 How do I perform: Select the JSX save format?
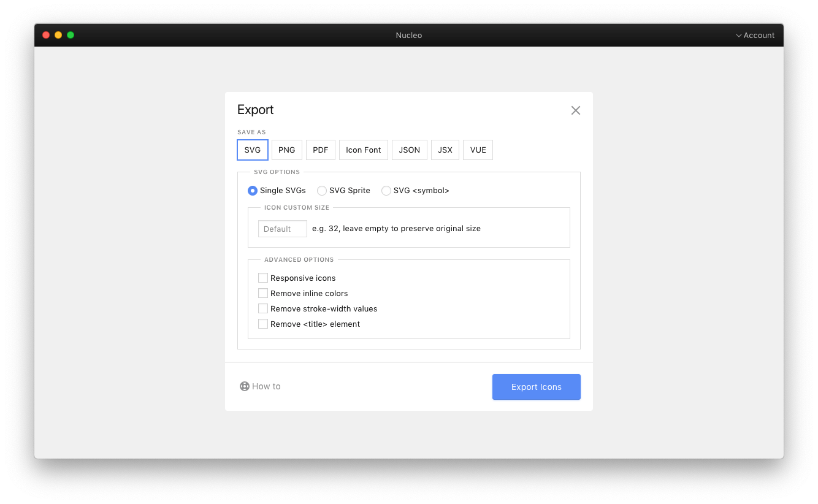pos(445,150)
